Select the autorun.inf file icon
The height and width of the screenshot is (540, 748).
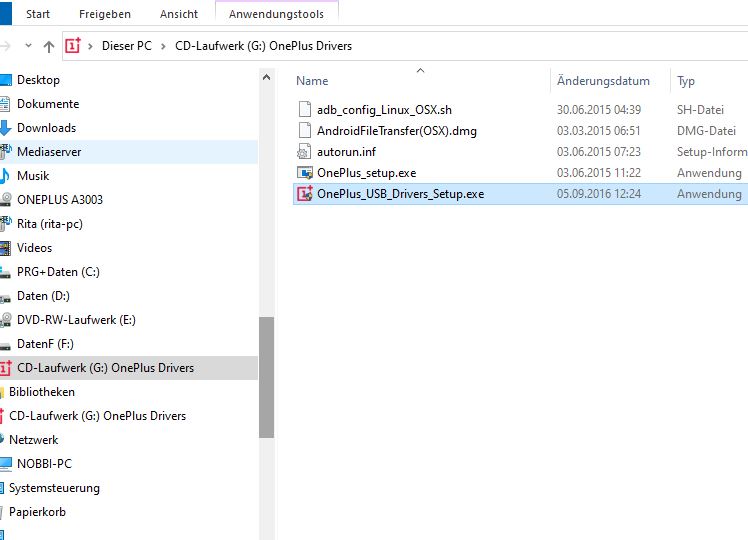304,151
